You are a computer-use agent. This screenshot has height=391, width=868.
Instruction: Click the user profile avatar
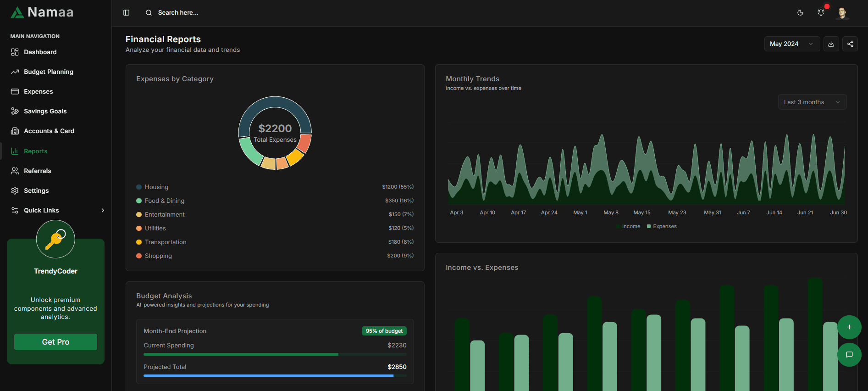click(842, 13)
